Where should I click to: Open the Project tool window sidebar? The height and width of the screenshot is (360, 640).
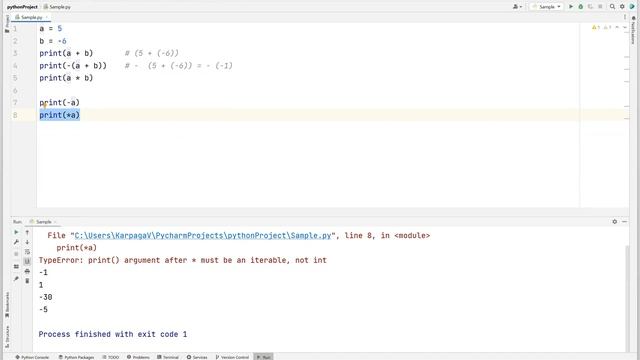(x=7, y=24)
